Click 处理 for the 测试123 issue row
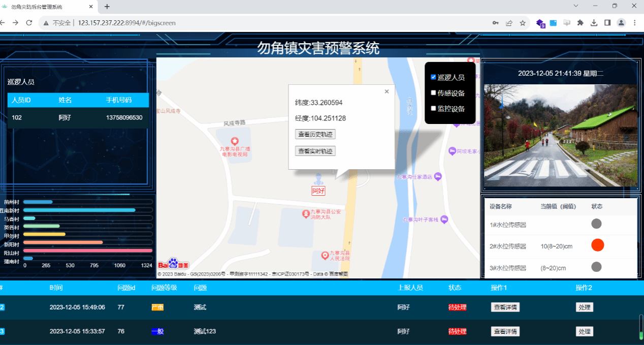Image resolution: width=644 pixels, height=345 pixels. [584, 331]
